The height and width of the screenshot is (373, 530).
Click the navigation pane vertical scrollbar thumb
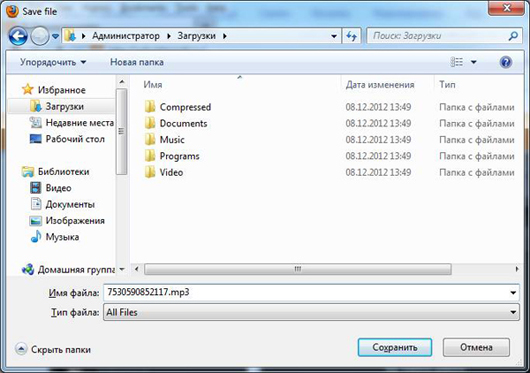pos(121,131)
